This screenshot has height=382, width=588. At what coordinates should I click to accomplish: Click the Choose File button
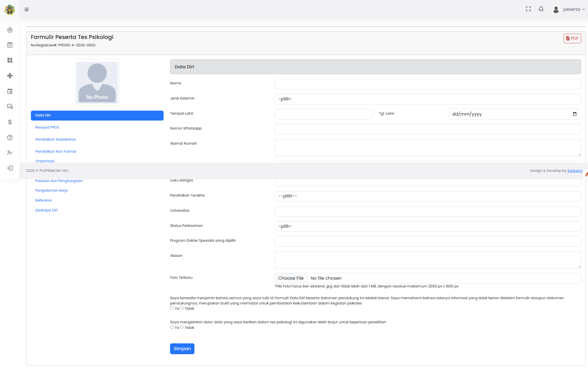291,278
